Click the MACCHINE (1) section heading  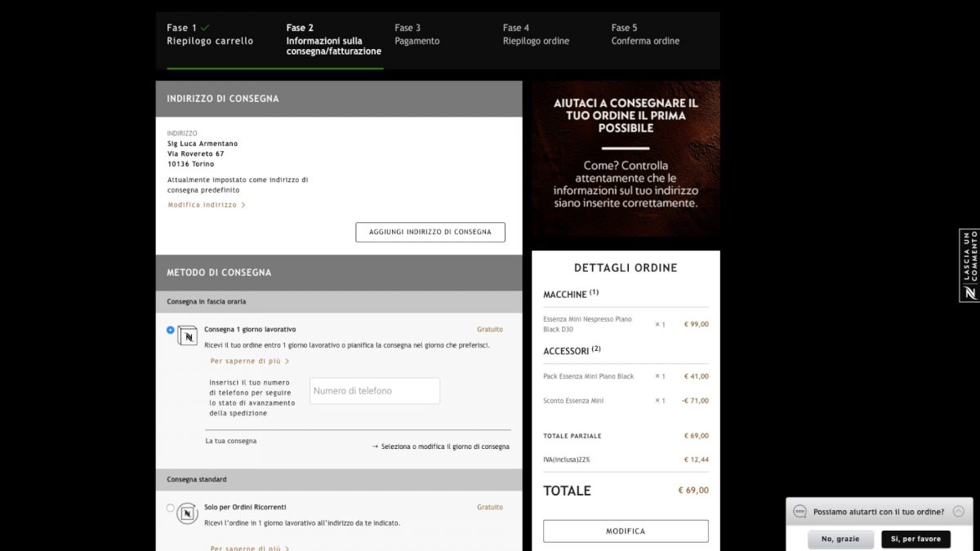tap(571, 294)
